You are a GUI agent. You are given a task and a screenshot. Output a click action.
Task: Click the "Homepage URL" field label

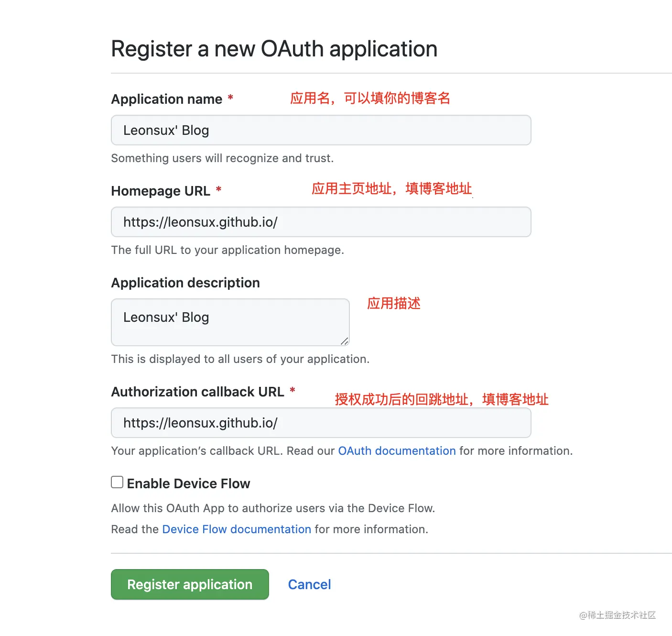point(161,191)
